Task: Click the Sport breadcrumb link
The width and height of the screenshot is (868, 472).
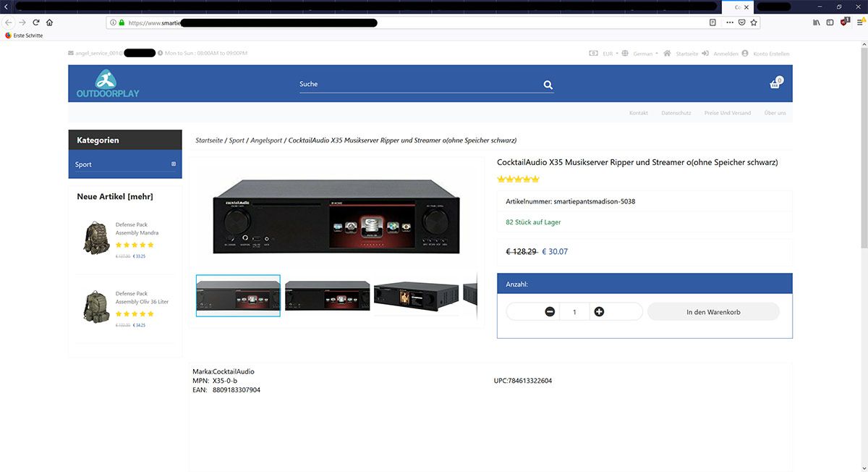Action: coord(237,140)
